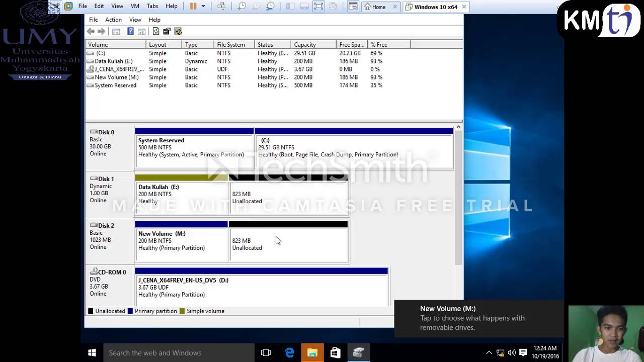Click the Back arrow in Disk Management toolbar
Image resolution: width=644 pixels, height=362 pixels.
point(91,31)
